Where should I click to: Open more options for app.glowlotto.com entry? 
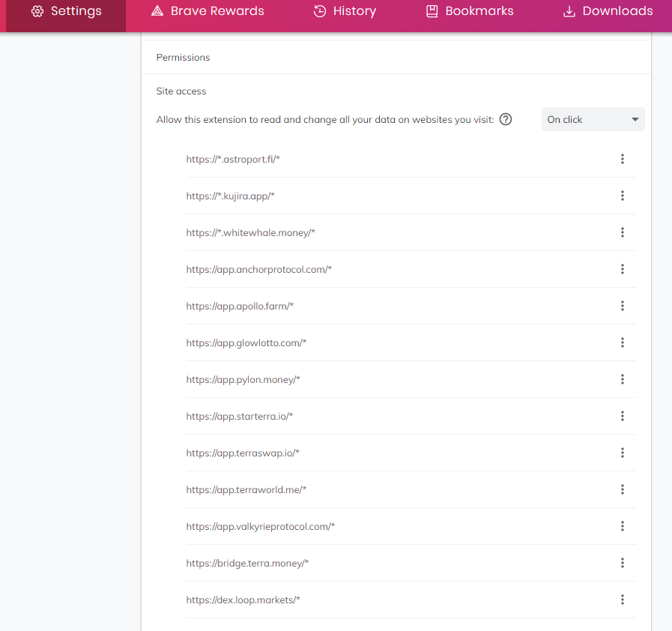tap(623, 342)
